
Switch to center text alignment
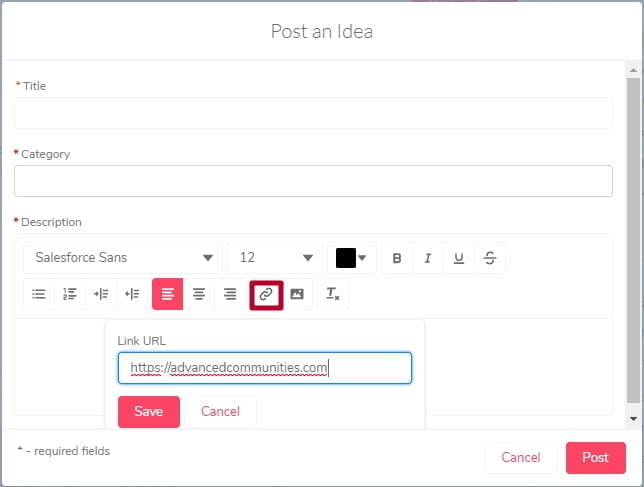[x=199, y=294]
